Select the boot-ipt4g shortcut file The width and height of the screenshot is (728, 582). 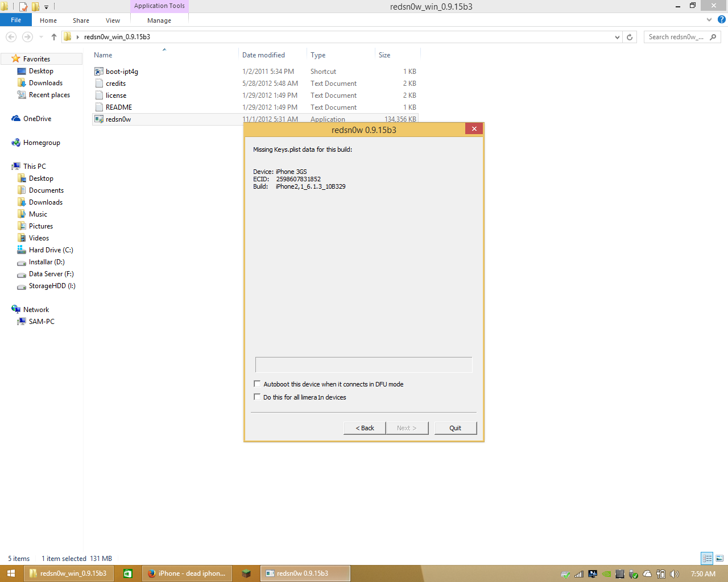(122, 72)
